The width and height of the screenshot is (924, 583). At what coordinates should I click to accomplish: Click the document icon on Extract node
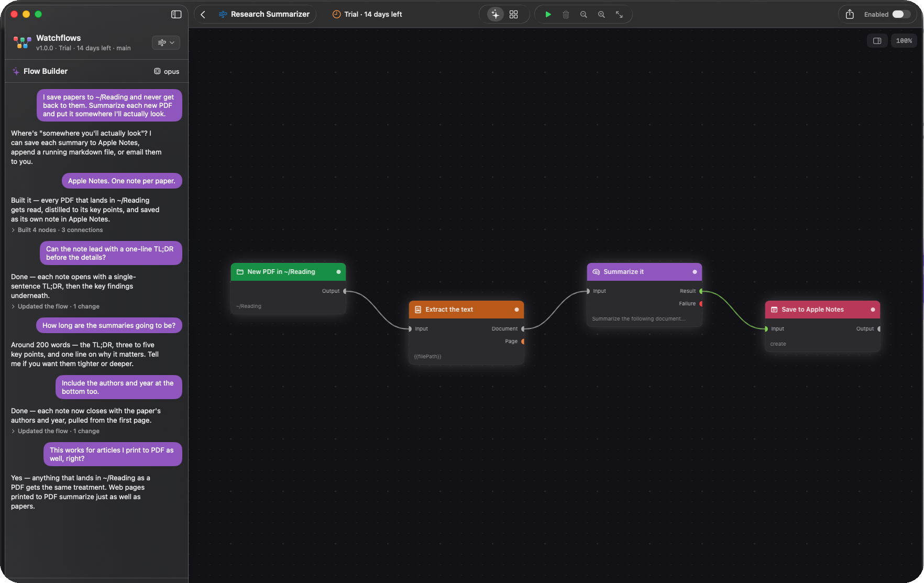(418, 310)
